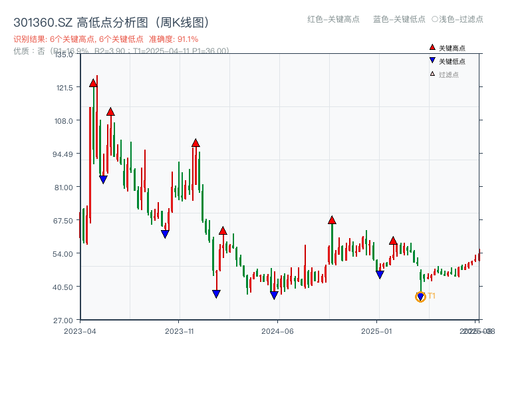Select the red triangle above the late-2023 secondary peak

click(x=196, y=142)
